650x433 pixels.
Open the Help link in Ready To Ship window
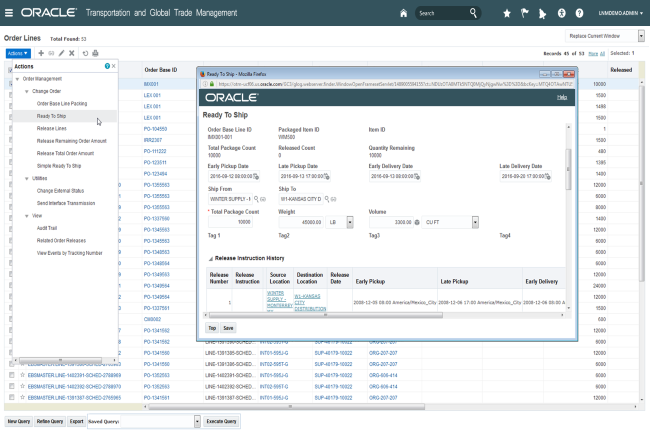(x=562, y=97)
